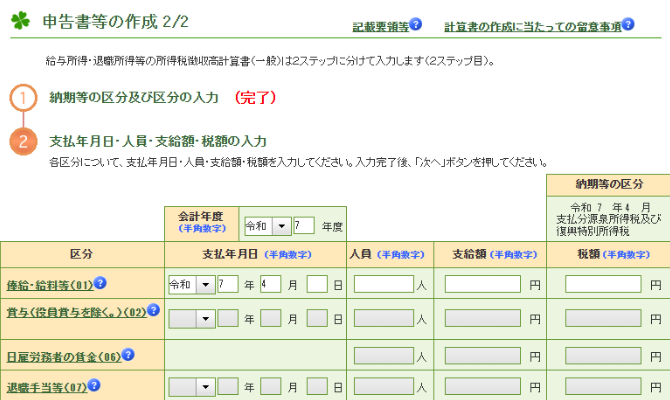Click help icon beside 計算書の作成に当たっての留意事項
This screenshot has height=400, width=670.
click(628, 24)
